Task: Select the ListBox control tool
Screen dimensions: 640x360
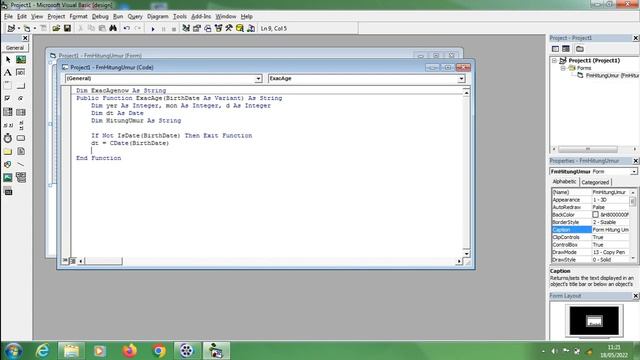Action: [x=21, y=112]
